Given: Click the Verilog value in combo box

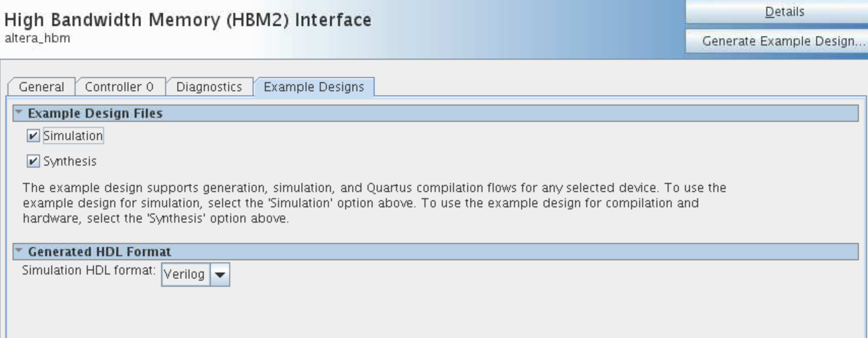Looking at the screenshot, I should click(x=185, y=274).
